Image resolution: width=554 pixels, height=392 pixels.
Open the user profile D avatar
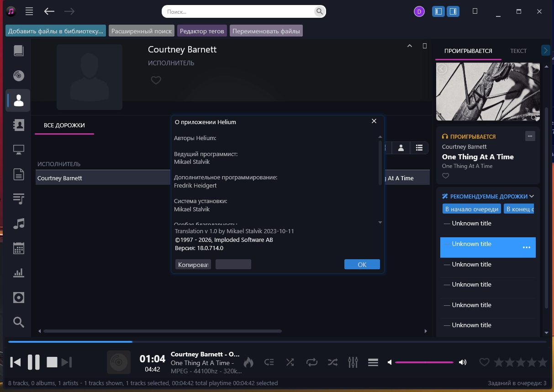click(x=419, y=11)
